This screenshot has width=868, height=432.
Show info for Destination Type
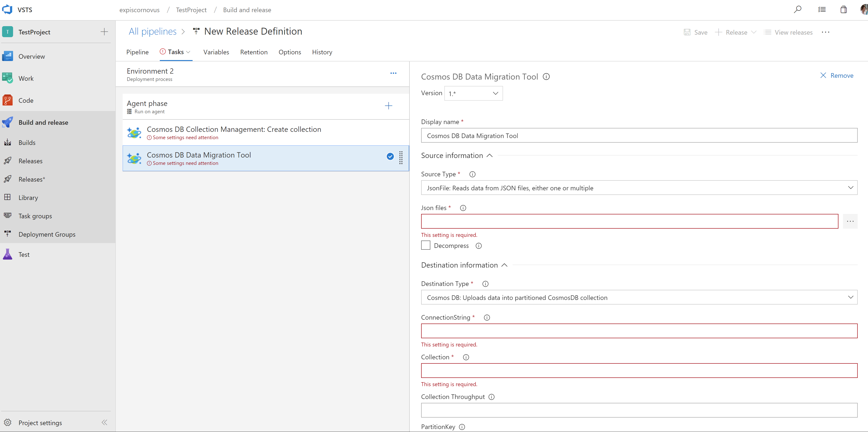pyautogui.click(x=485, y=284)
